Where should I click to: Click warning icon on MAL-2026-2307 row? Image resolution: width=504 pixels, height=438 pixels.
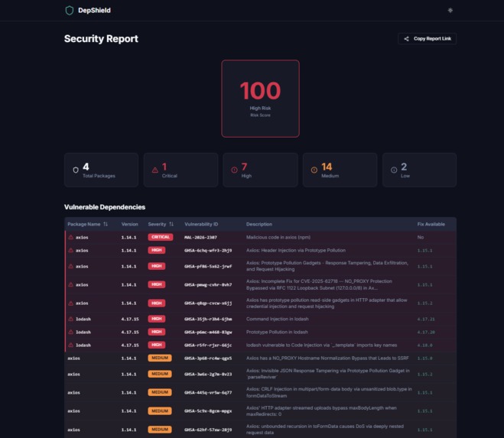(70, 237)
